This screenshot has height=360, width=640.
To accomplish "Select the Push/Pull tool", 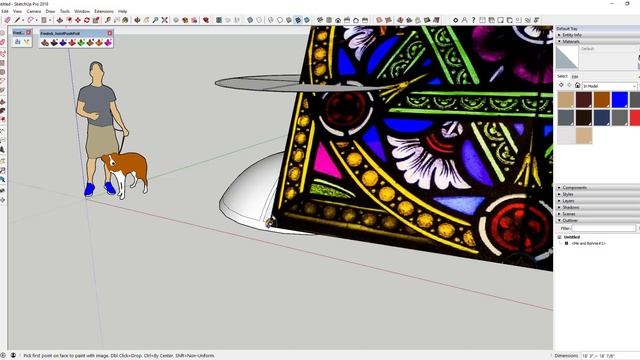I will [60, 20].
